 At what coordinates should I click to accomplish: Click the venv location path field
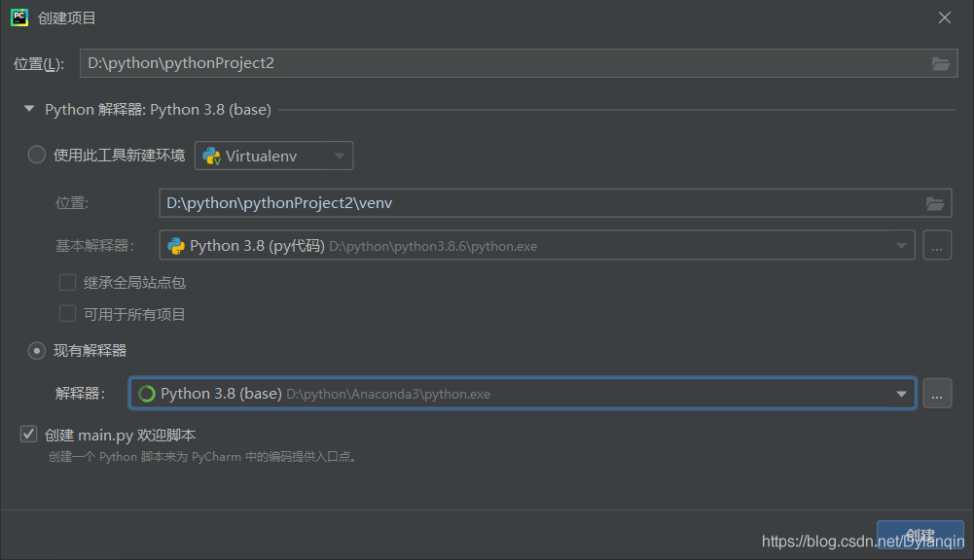pyautogui.click(x=556, y=203)
